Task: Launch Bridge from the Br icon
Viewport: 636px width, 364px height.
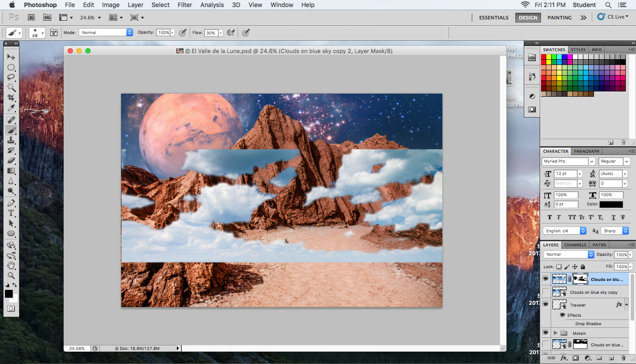Action: point(31,18)
